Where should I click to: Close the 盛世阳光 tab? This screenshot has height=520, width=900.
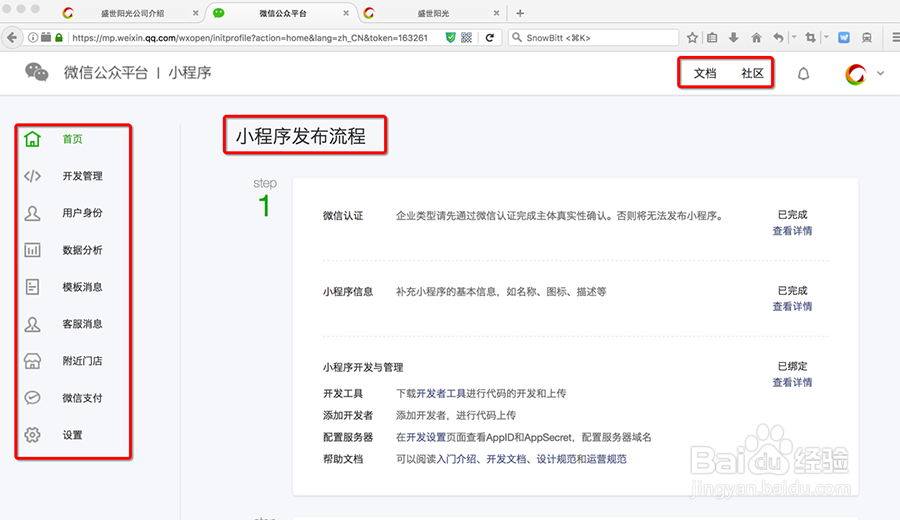[496, 13]
